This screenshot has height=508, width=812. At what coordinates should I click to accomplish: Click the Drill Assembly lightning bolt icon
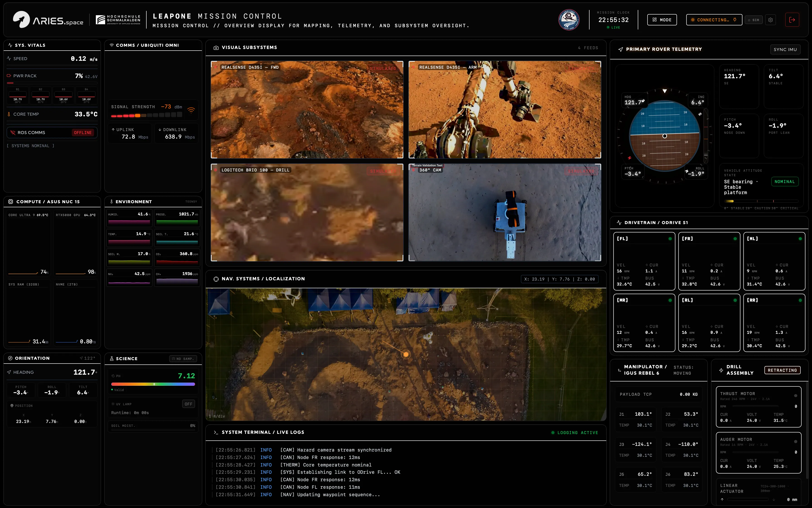pyautogui.click(x=721, y=370)
